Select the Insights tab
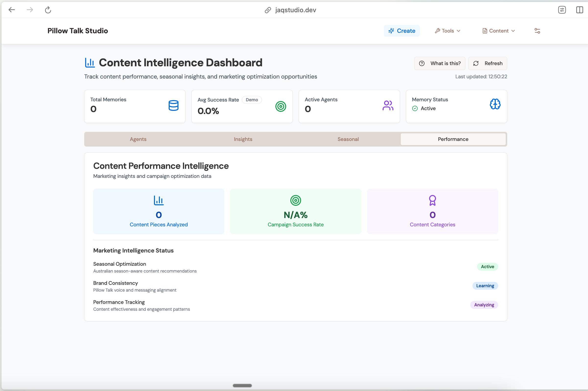588x391 pixels. pos(243,139)
